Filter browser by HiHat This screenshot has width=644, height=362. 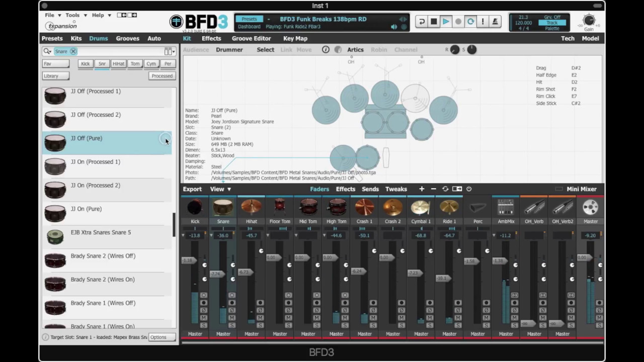118,64
